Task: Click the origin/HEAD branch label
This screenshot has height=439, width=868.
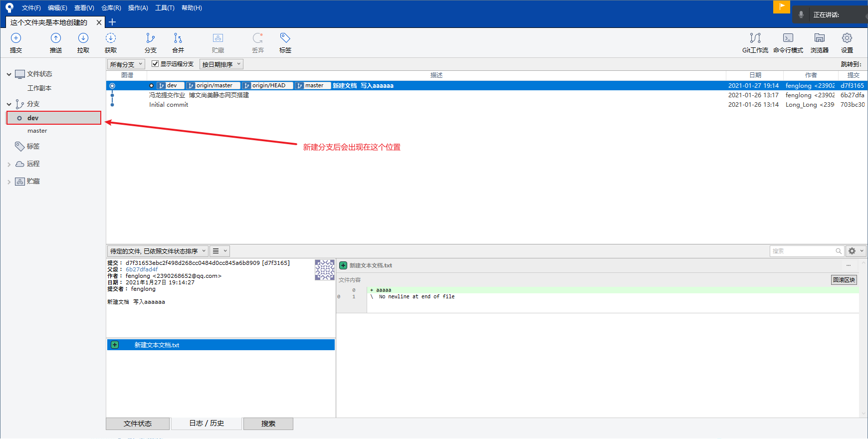Action: pyautogui.click(x=267, y=86)
